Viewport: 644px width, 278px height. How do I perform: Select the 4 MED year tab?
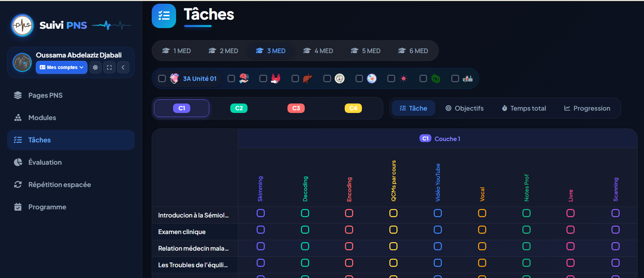(x=318, y=51)
